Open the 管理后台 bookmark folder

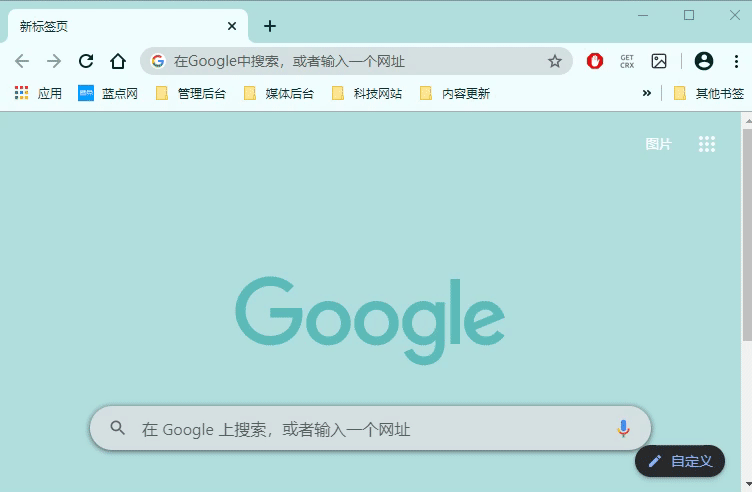pos(191,93)
